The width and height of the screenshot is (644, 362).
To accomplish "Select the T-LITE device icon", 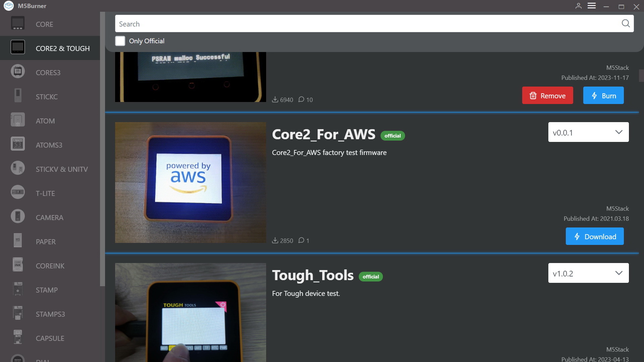I will tap(18, 192).
